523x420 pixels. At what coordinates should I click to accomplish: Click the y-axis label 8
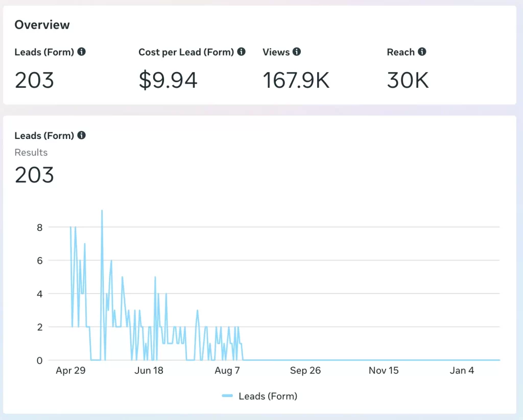pyautogui.click(x=40, y=227)
